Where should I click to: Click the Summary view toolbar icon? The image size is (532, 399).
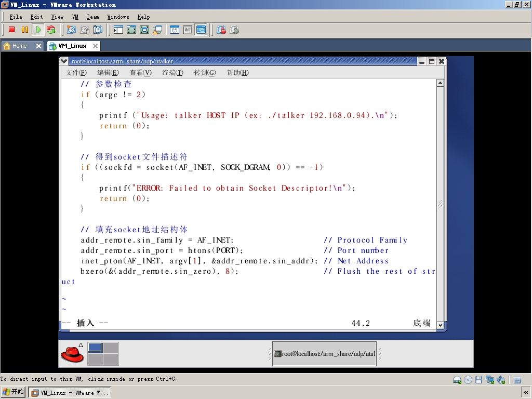coord(175,30)
